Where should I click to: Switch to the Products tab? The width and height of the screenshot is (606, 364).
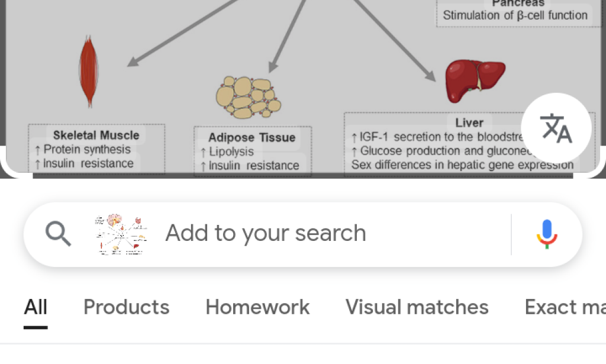point(126,307)
